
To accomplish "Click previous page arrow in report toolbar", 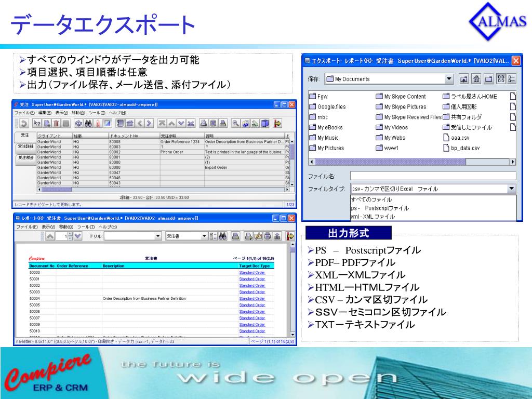I will pos(50,236).
